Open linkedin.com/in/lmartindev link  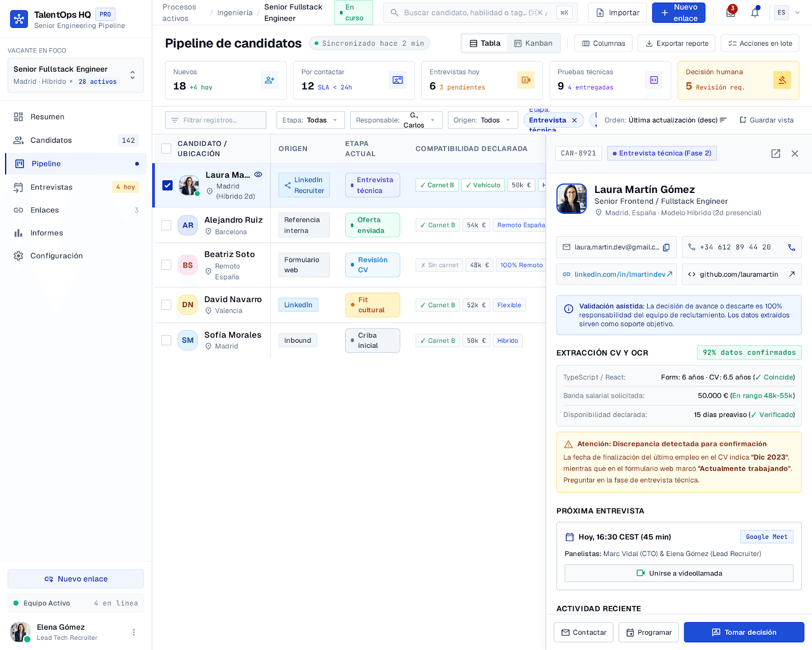tap(617, 274)
